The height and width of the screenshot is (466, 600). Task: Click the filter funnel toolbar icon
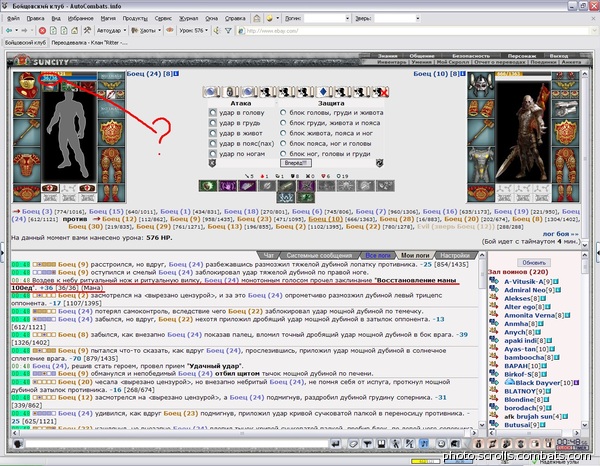pyautogui.click(x=228, y=30)
